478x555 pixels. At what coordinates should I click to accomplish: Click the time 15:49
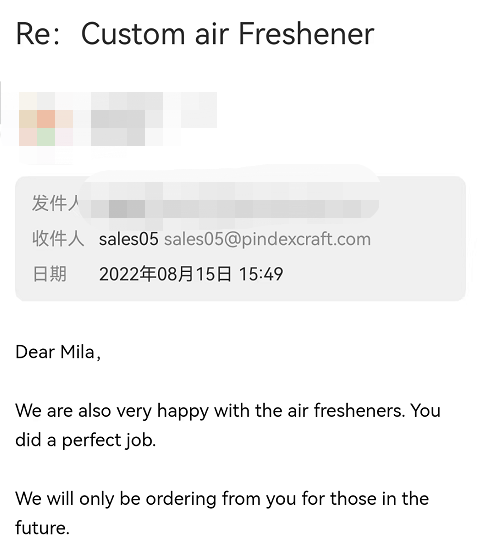pos(261,274)
